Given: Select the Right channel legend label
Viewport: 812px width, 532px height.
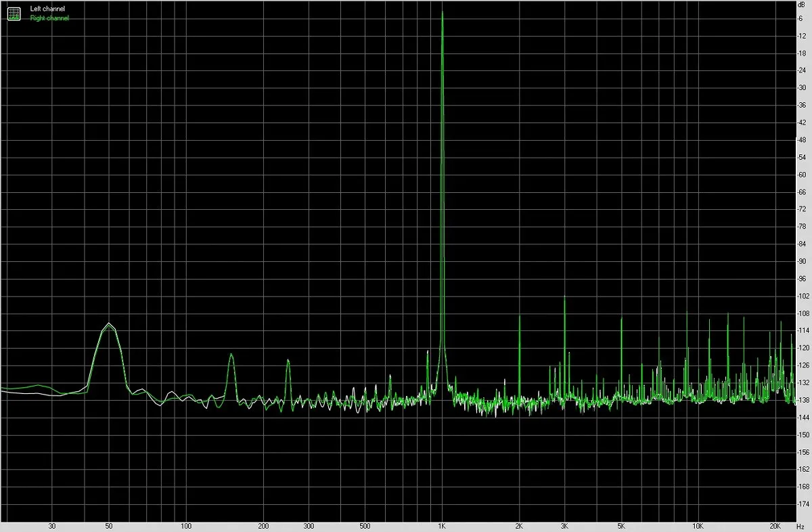Looking at the screenshot, I should [49, 18].
